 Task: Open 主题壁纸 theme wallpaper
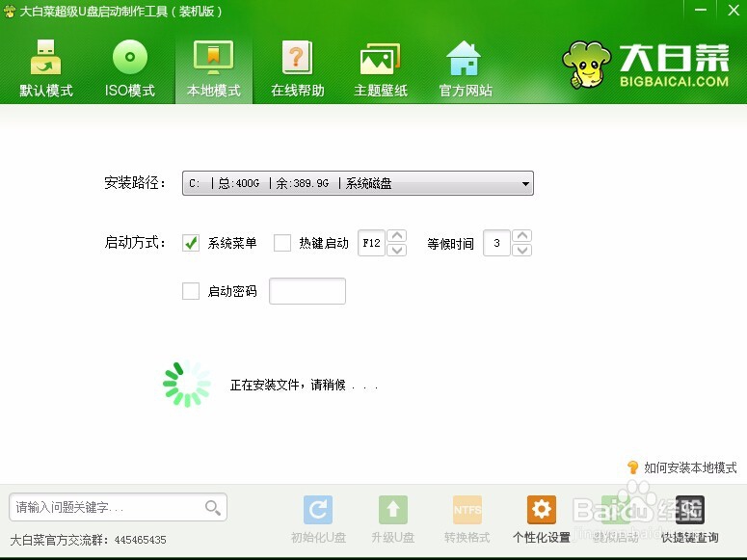coord(381,69)
